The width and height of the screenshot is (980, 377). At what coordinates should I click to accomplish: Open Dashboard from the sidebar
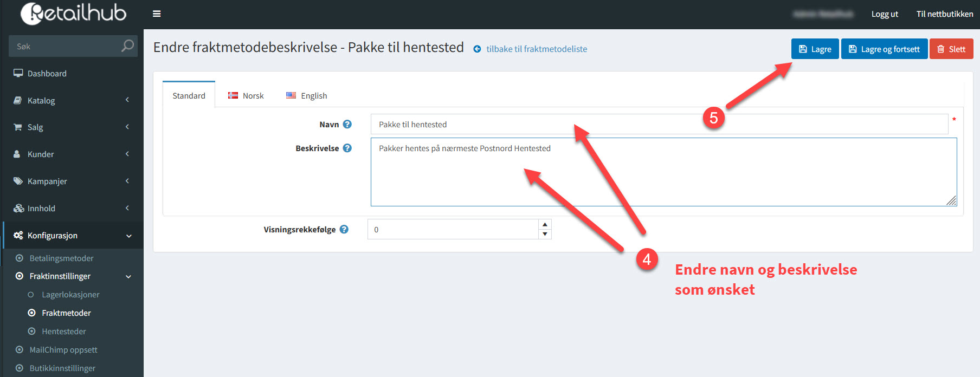(x=47, y=74)
